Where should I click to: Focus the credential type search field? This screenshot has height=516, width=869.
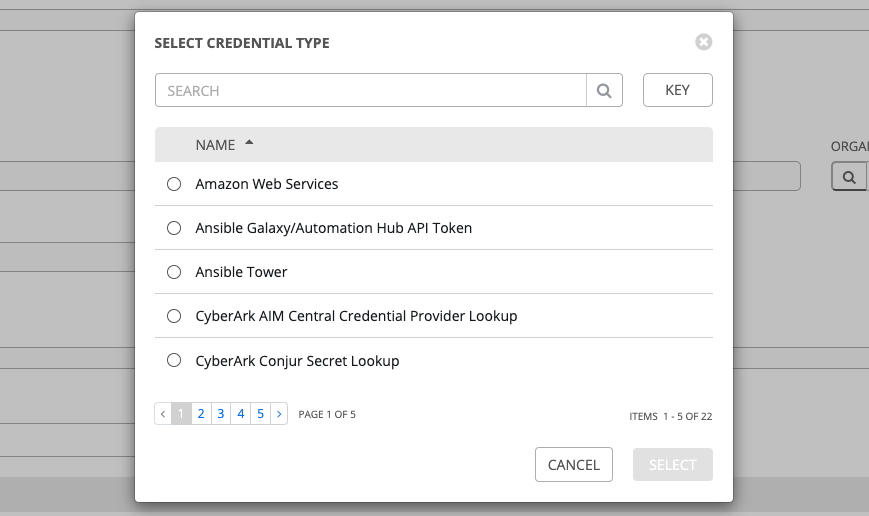pyautogui.click(x=371, y=90)
